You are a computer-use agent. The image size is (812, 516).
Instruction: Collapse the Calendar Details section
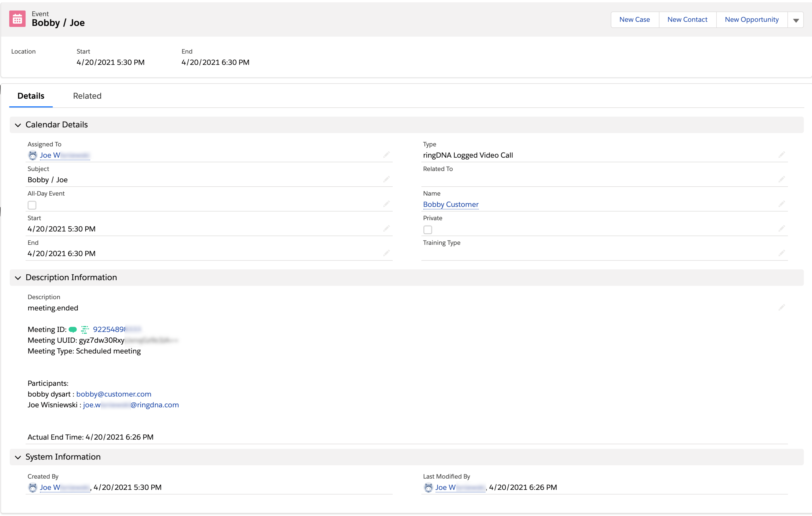pos(18,125)
